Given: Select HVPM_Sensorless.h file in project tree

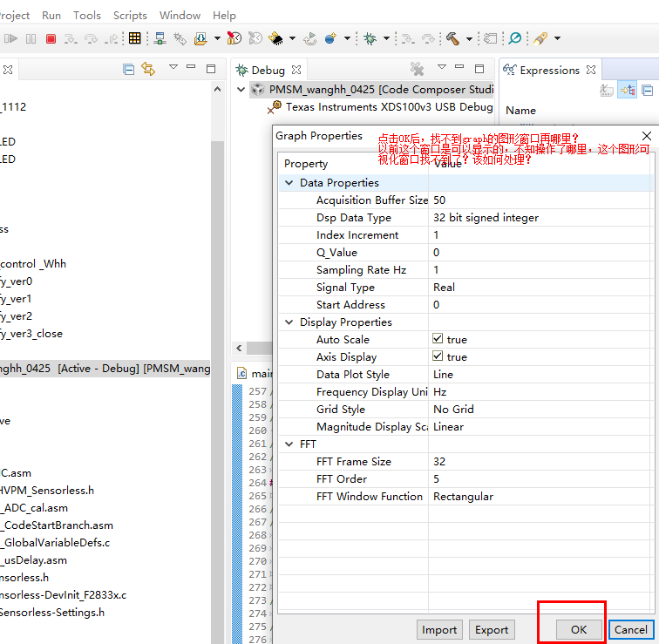Looking at the screenshot, I should coord(47,491).
